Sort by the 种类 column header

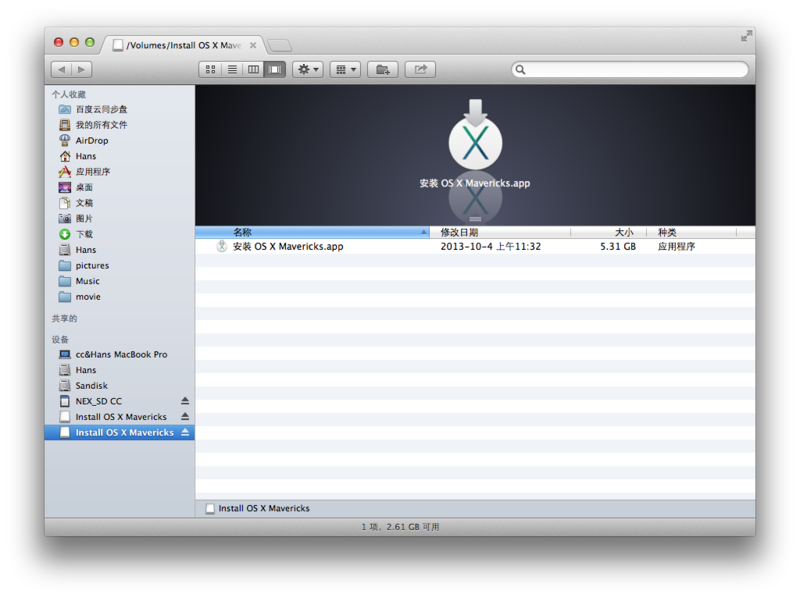pyautogui.click(x=691, y=233)
